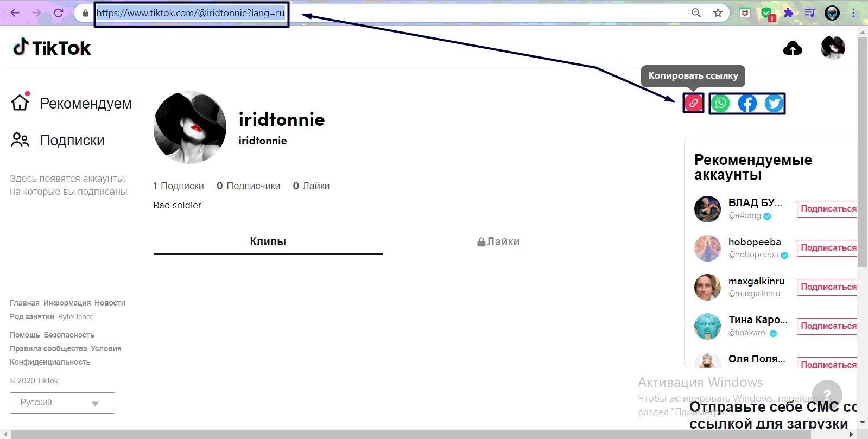This screenshot has width=868, height=439.
Task: Select the TikTok URL in address bar
Action: 191,13
